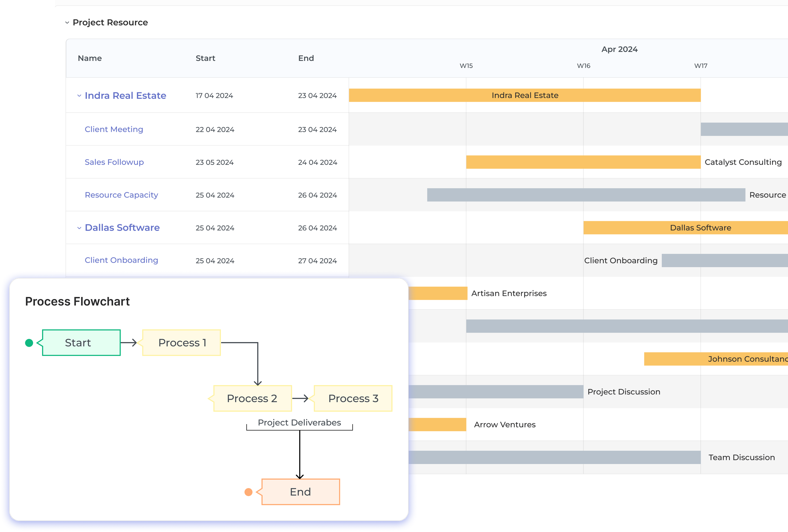Viewport: 788px width, 532px height.
Task: Open the Resource Capacity task link
Action: [121, 195]
